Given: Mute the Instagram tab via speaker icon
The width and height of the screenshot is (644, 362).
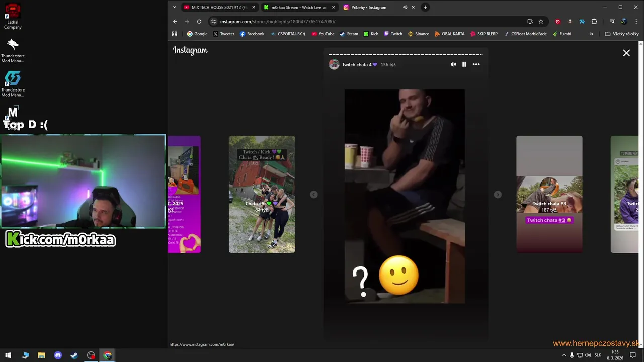Looking at the screenshot, I should pyautogui.click(x=405, y=7).
